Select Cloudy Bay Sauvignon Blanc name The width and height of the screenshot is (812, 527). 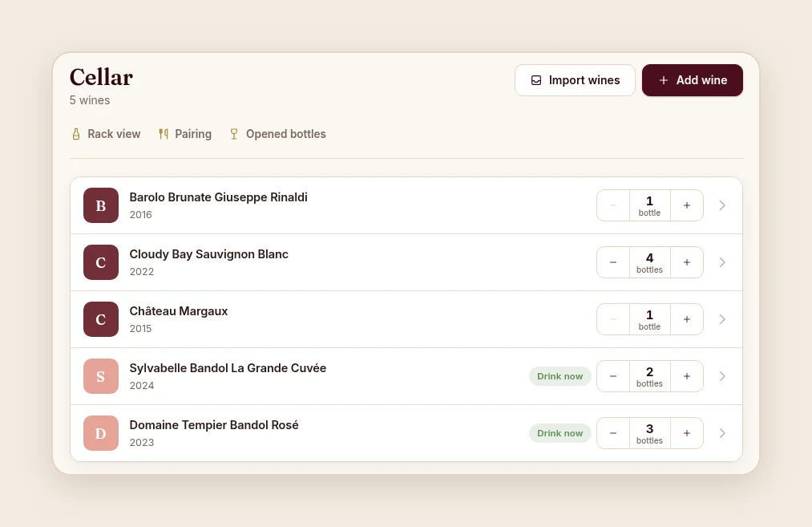(208, 254)
